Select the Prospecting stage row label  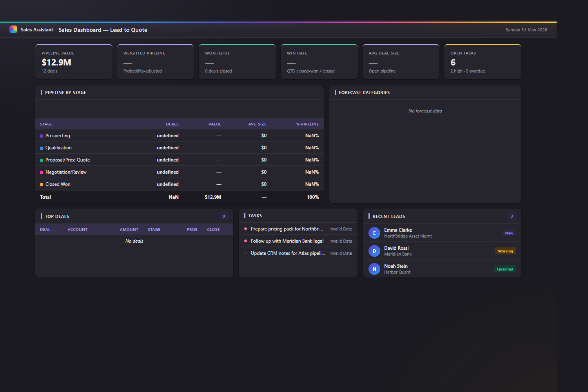click(58, 136)
